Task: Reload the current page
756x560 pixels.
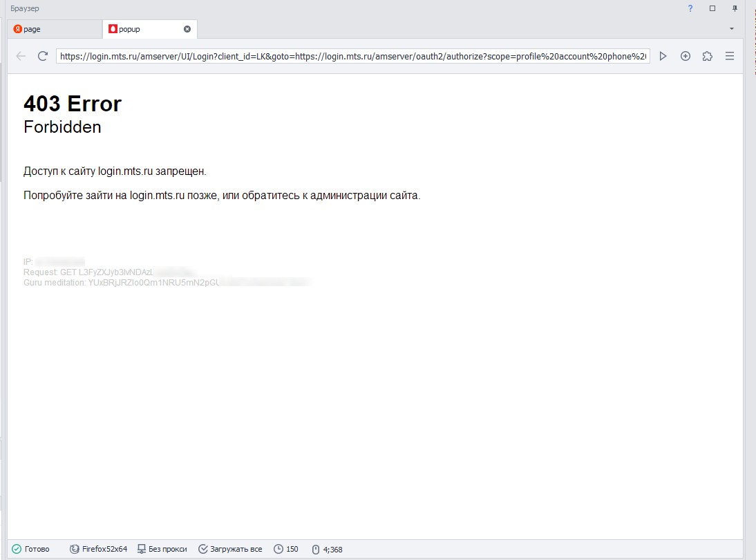Action: coord(43,56)
